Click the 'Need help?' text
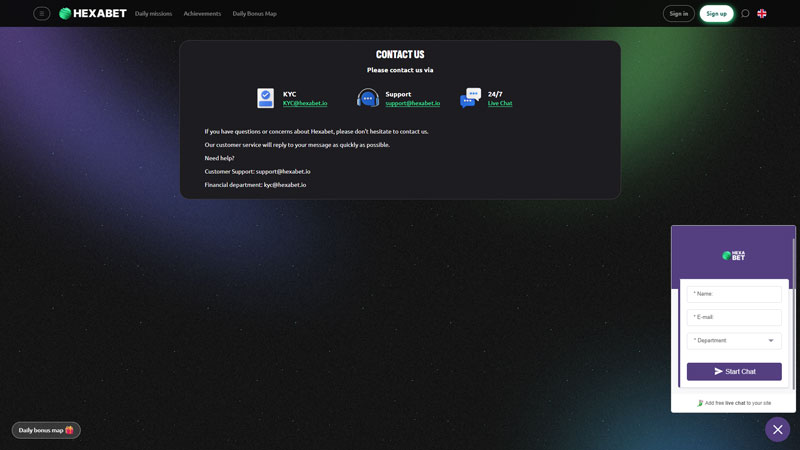800x450 pixels. point(219,158)
